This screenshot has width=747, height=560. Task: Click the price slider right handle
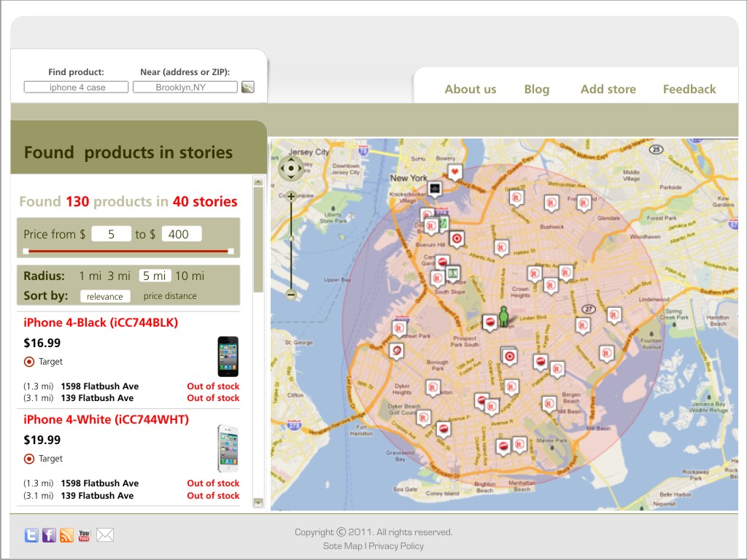pos(231,251)
